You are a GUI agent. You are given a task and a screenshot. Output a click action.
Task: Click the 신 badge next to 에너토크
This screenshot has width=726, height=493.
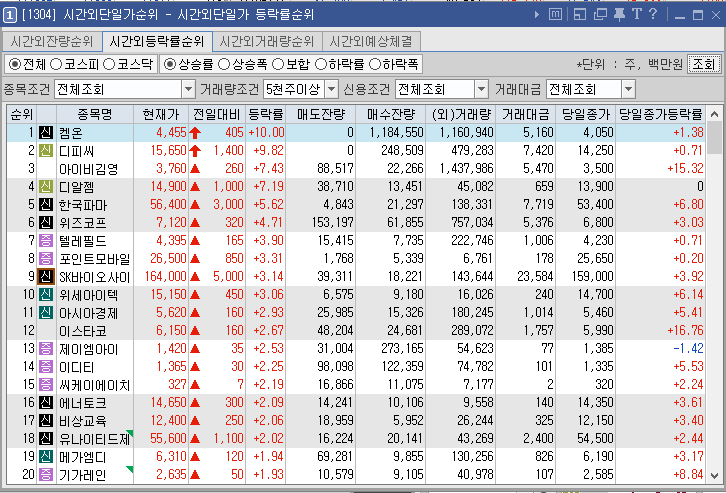point(46,403)
